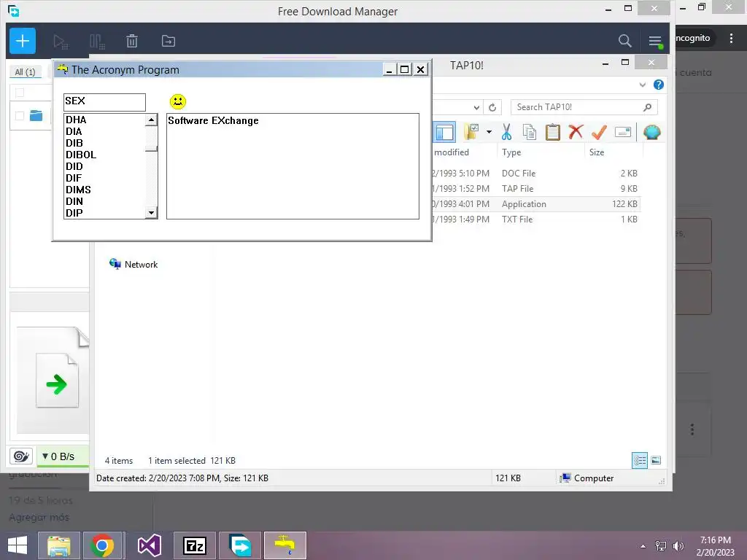The image size is (747, 560).
Task: Sort by Date modified column header
Action: [x=451, y=152]
